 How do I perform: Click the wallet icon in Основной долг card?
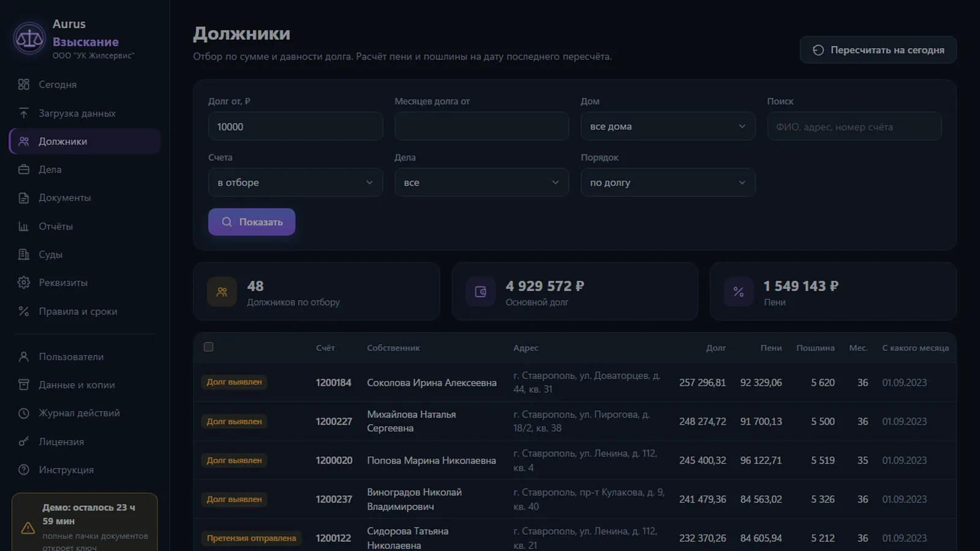click(481, 292)
